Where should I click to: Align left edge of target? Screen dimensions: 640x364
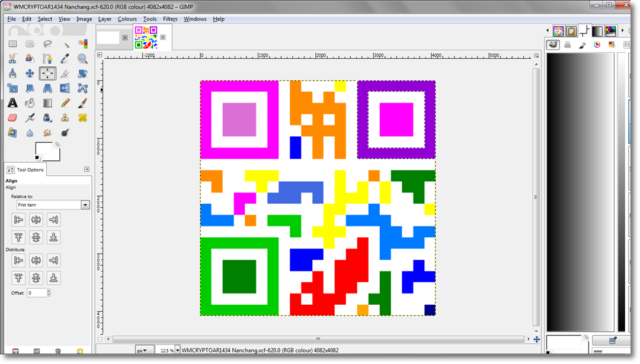[18, 220]
